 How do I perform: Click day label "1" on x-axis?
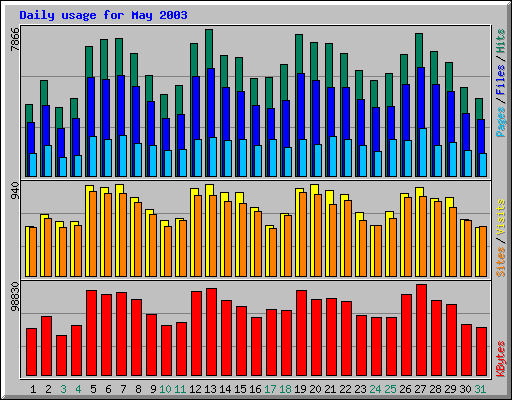[33, 389]
